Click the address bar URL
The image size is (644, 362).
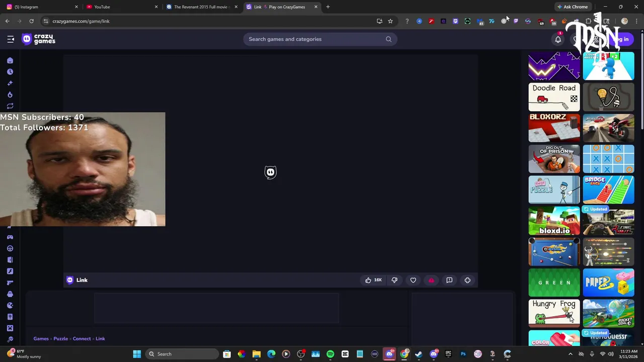point(81,21)
